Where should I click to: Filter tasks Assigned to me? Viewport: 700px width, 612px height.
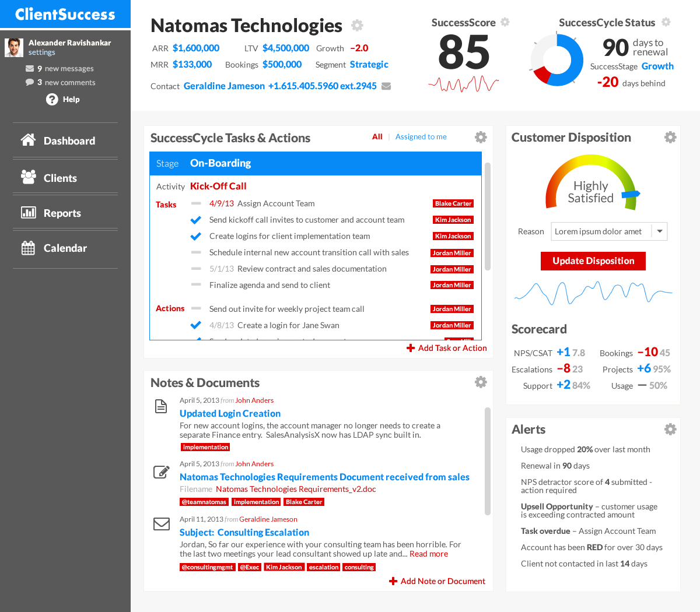point(421,136)
